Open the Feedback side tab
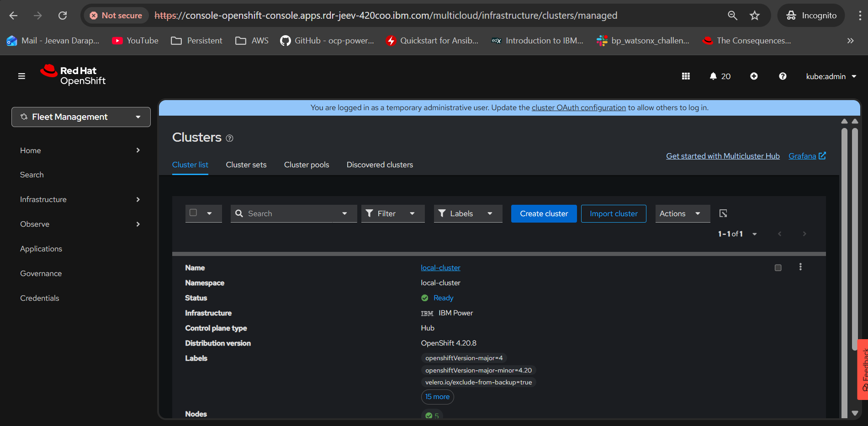This screenshot has height=426, width=868. [x=863, y=369]
